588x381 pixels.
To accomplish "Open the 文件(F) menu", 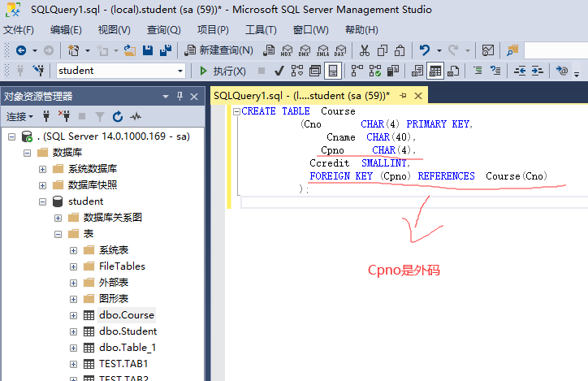I will click(19, 29).
